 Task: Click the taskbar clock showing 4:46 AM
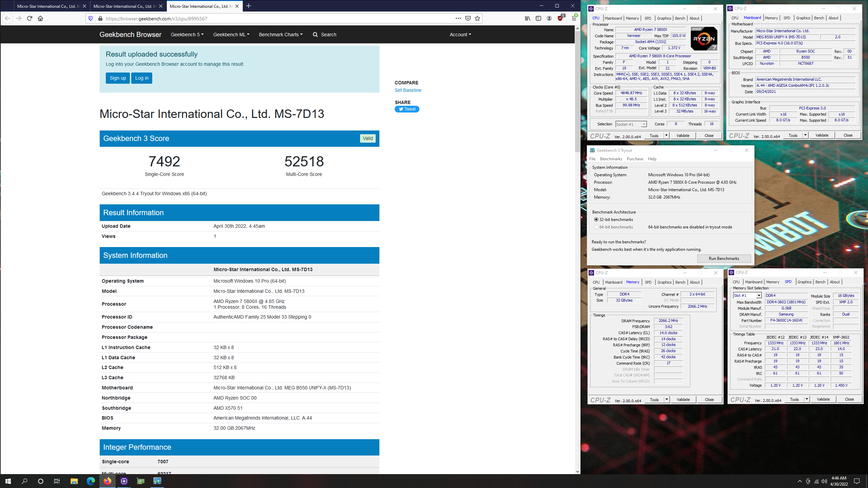(839, 481)
